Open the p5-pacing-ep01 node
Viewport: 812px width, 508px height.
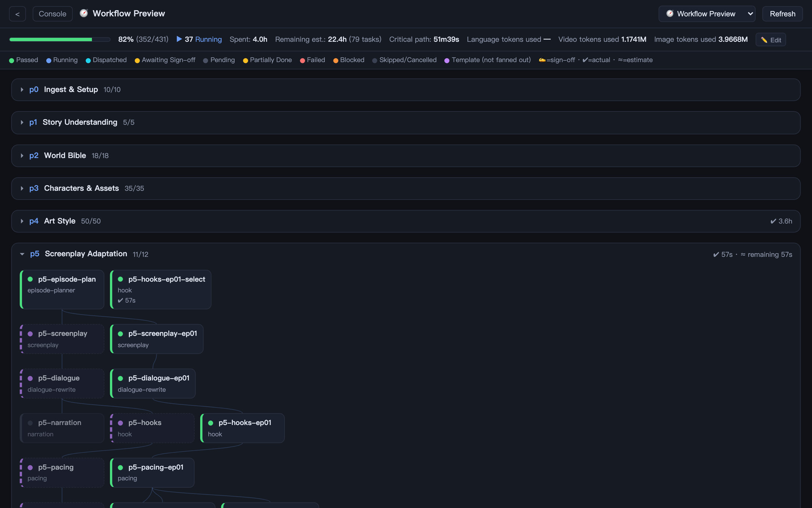click(152, 473)
